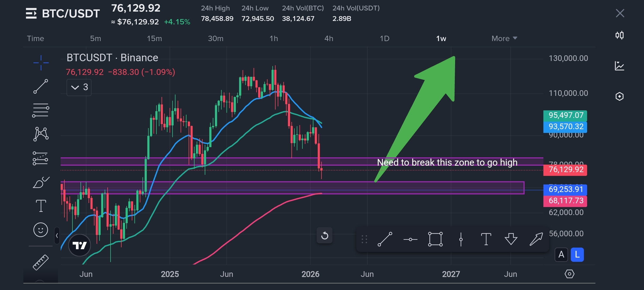Select the XABCD pattern tool
The height and width of the screenshot is (290, 644).
pyautogui.click(x=41, y=134)
